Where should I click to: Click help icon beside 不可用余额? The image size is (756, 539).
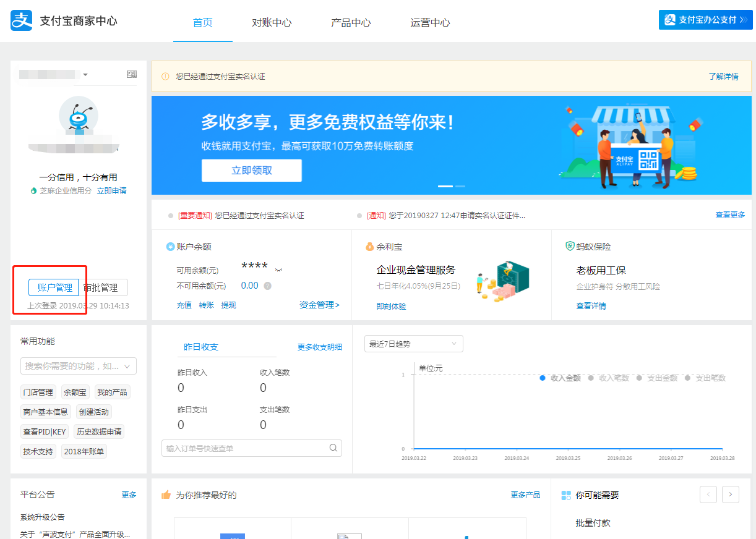tap(268, 286)
